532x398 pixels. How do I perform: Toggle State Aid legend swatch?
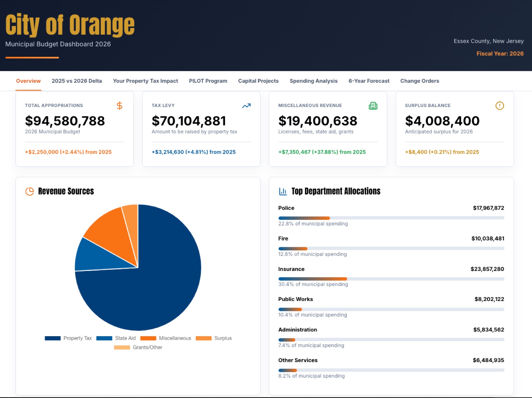[x=104, y=338]
